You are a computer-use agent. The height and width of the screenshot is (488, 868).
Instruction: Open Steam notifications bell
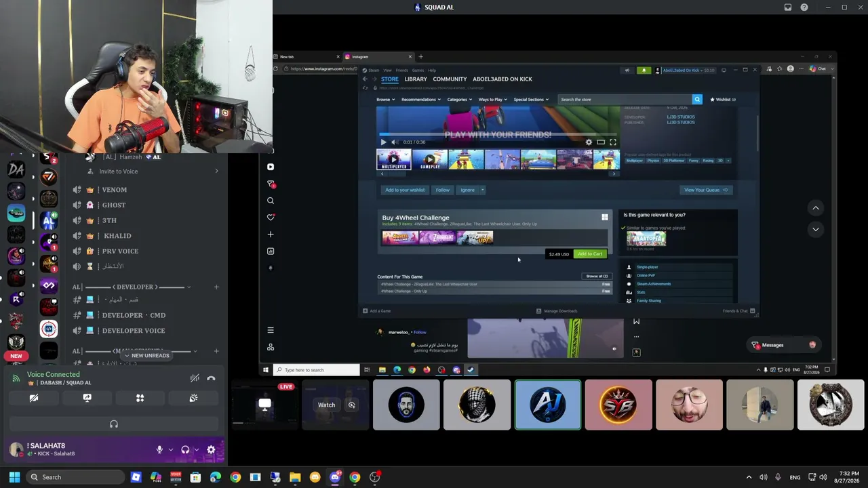tap(644, 70)
